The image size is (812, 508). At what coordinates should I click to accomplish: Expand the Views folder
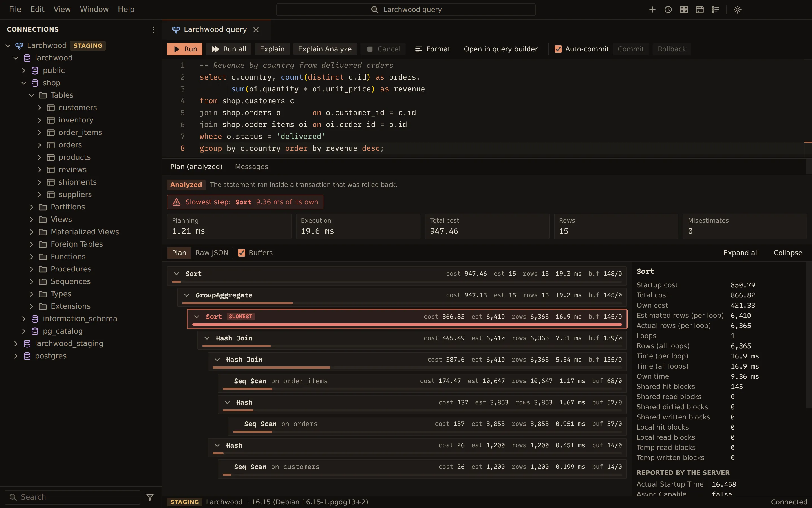pyautogui.click(x=32, y=219)
